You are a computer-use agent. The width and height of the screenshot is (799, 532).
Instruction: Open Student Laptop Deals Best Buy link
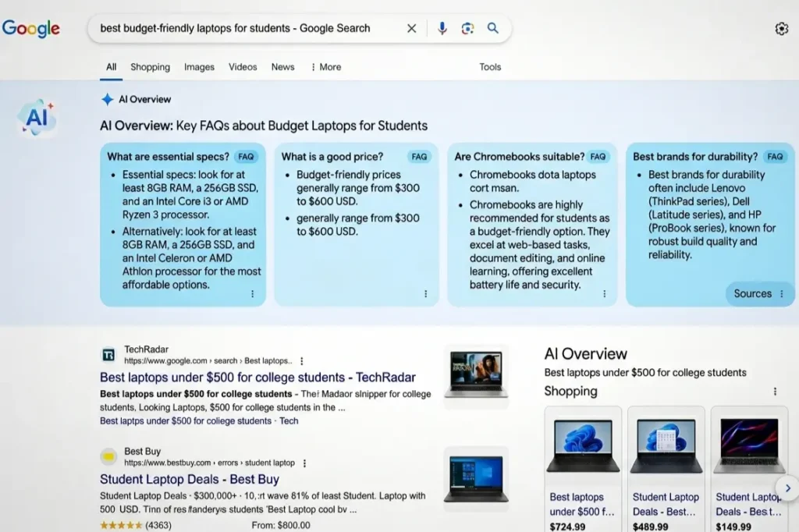(x=189, y=479)
